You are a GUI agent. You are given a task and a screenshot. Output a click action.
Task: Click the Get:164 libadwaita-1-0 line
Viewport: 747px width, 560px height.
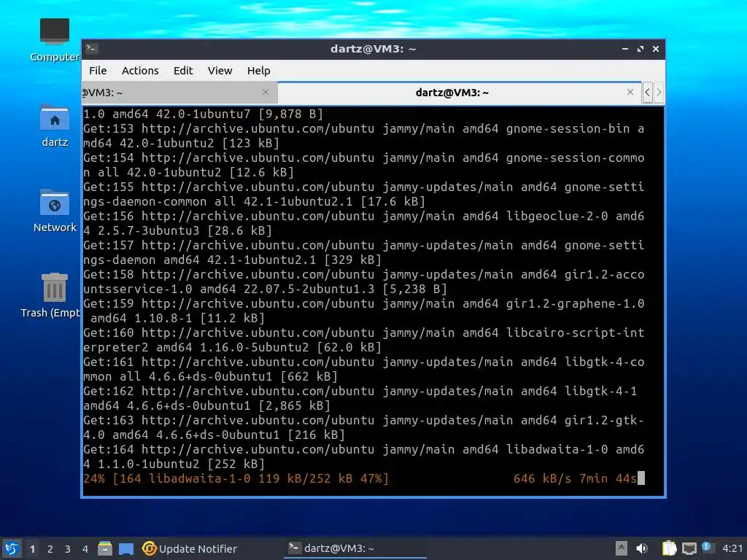[364, 456]
